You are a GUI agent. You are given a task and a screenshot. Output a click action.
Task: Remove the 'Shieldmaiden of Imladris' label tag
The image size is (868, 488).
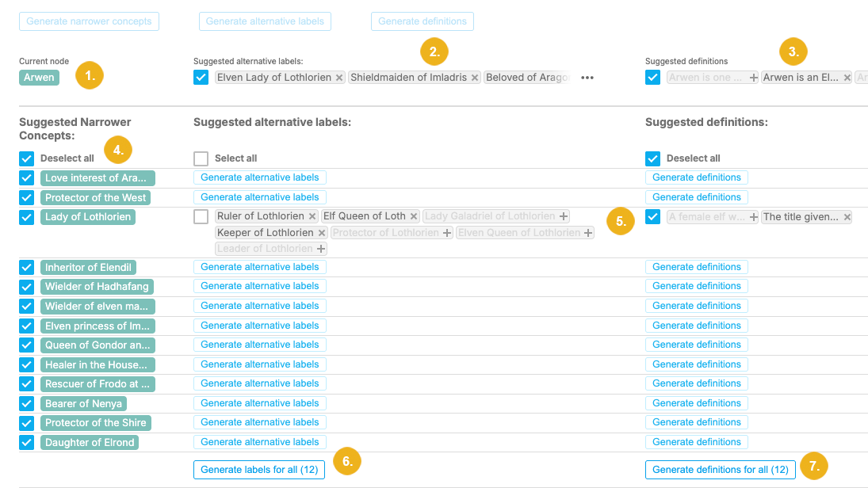tap(475, 78)
